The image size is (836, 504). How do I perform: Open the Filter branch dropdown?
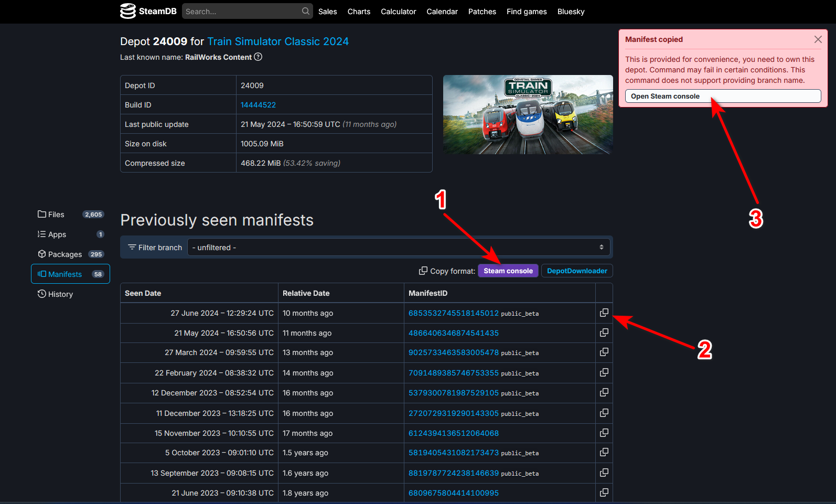pos(398,247)
